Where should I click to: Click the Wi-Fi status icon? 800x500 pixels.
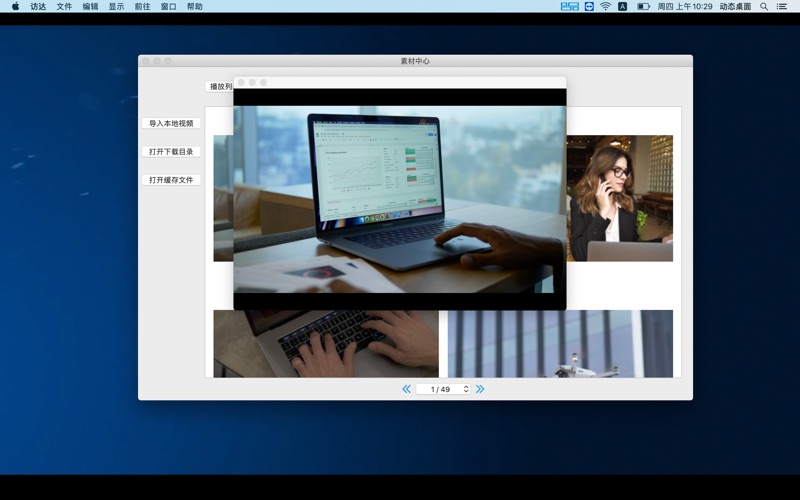pos(605,6)
